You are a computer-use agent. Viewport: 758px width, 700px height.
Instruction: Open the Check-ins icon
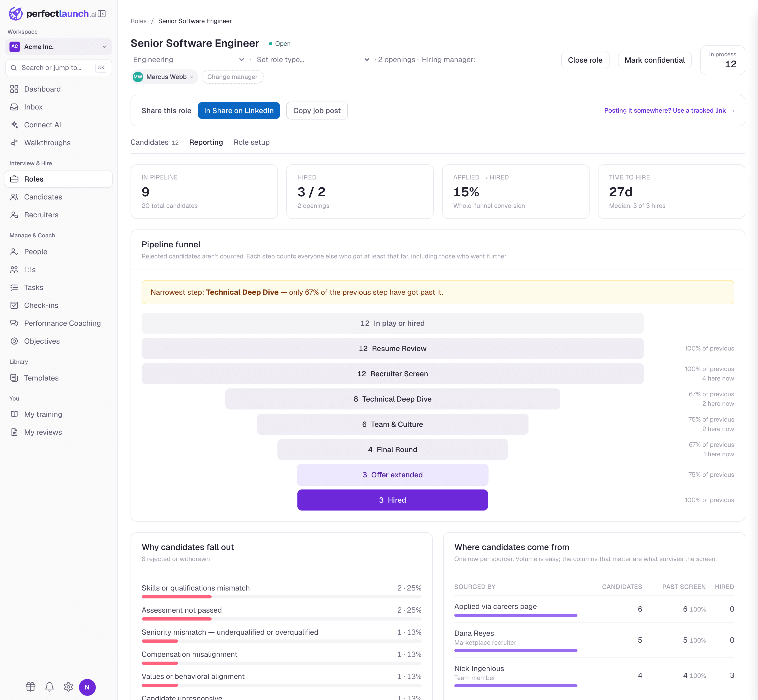pos(14,305)
